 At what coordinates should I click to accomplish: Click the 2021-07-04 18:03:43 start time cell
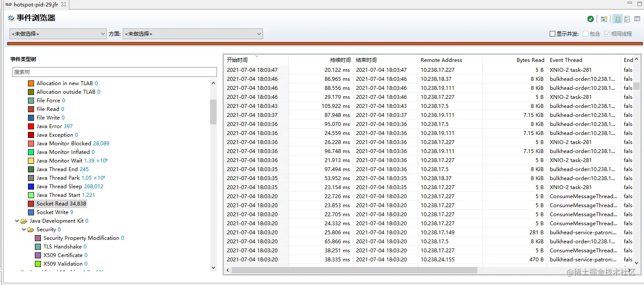[x=256, y=106]
